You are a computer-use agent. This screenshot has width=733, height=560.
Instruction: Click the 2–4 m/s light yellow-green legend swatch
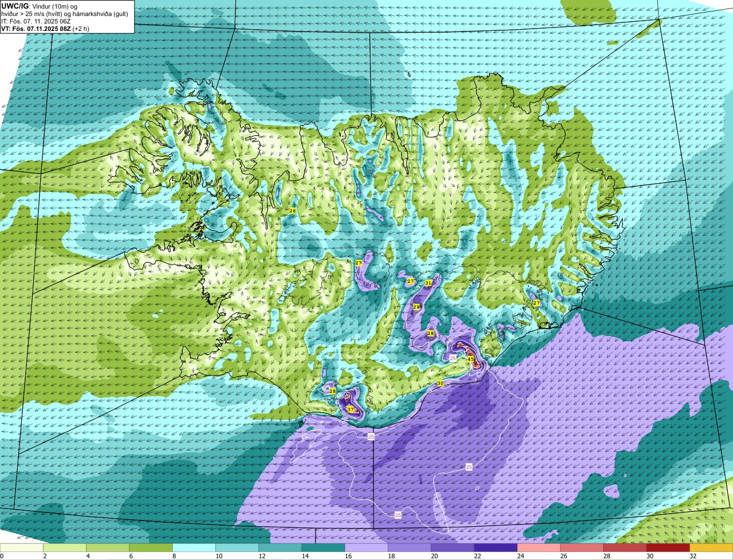[65, 547]
